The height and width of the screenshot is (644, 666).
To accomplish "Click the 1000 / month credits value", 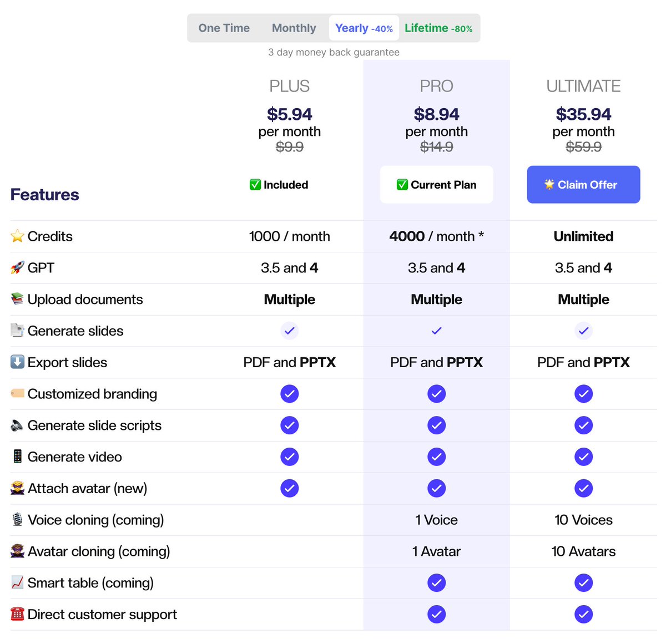I will pyautogui.click(x=290, y=236).
